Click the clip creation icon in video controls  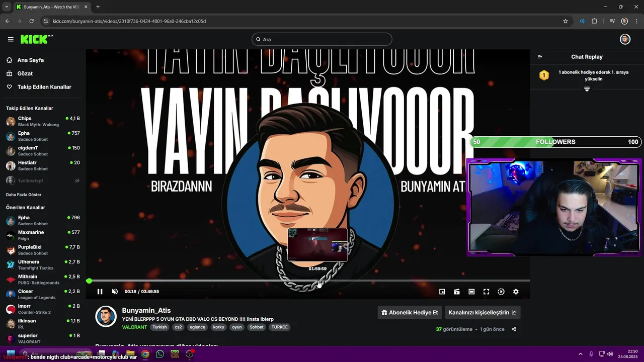[x=457, y=292]
